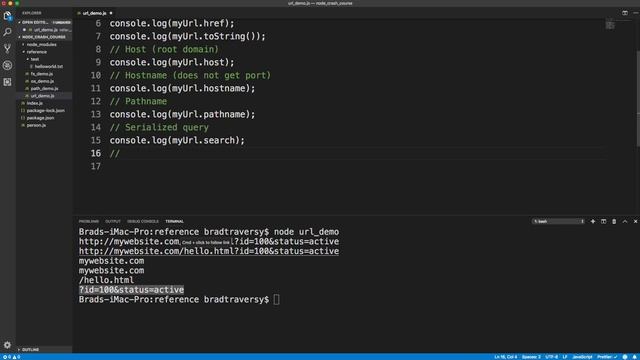640x360 pixels.
Task: Open fs_demo.js in the explorer
Action: [42, 74]
